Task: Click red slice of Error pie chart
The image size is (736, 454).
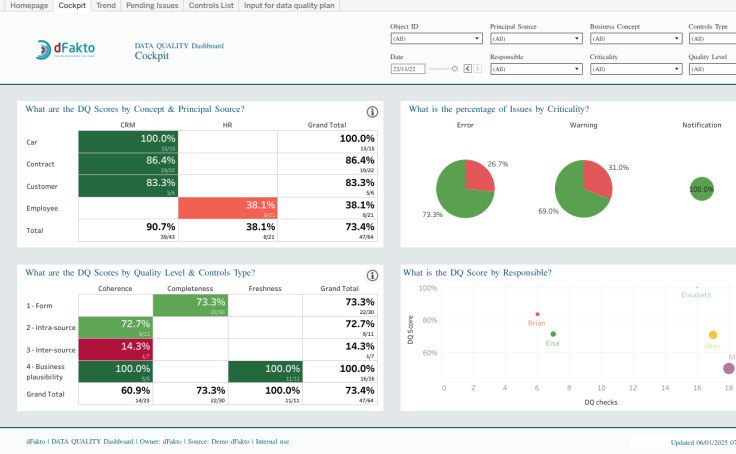Action: [x=478, y=176]
